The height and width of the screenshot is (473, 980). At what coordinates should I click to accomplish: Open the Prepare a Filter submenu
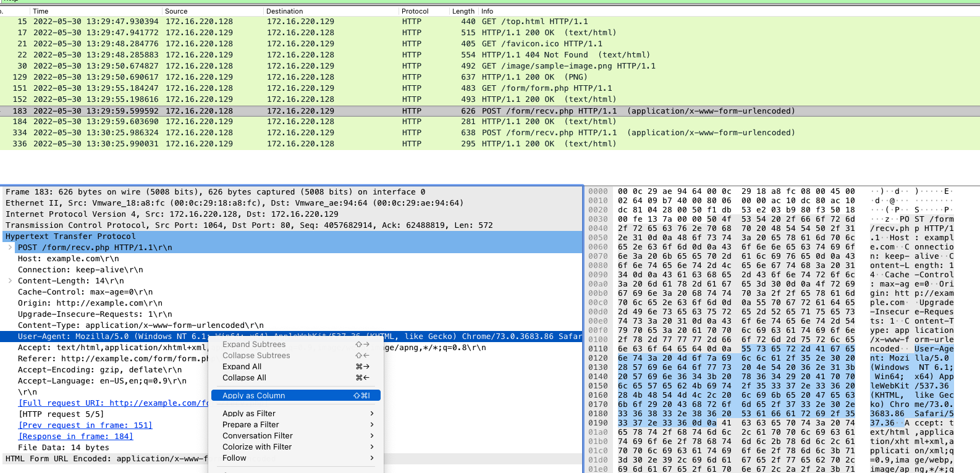click(x=251, y=425)
